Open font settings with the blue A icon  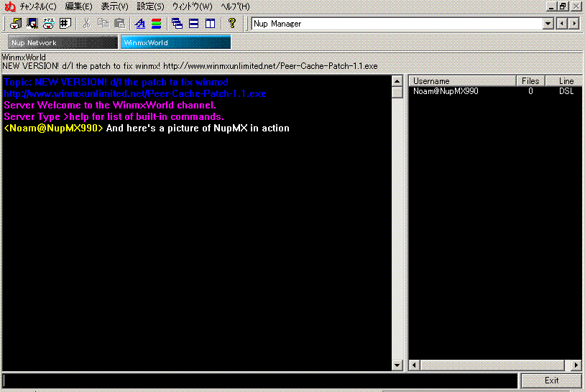pos(140,24)
